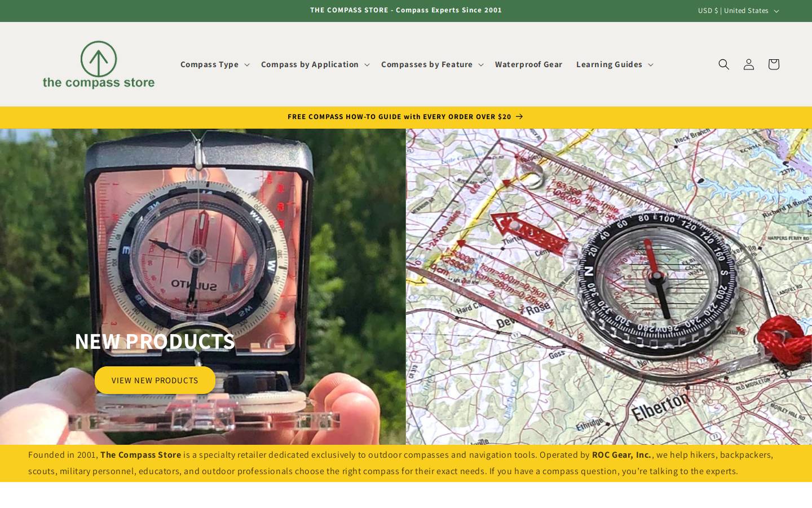The image size is (812, 508).
Task: Click View New Products button
Action: pyautogui.click(x=155, y=380)
